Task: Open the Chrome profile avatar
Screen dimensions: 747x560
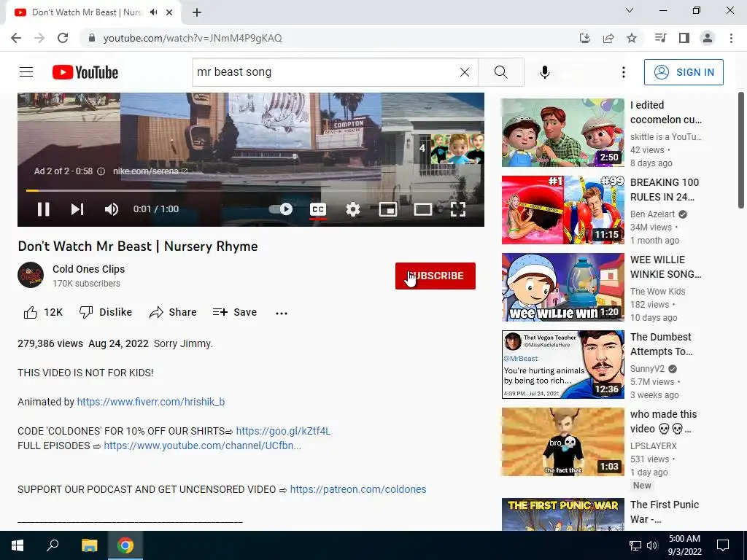Action: click(708, 38)
